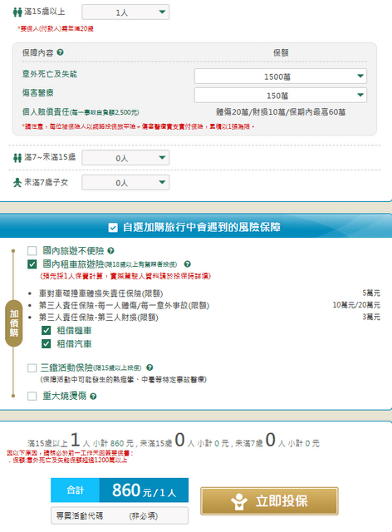The height and width of the screenshot is (532, 392).
Task: Click the 保額 column header
Action: point(281,52)
